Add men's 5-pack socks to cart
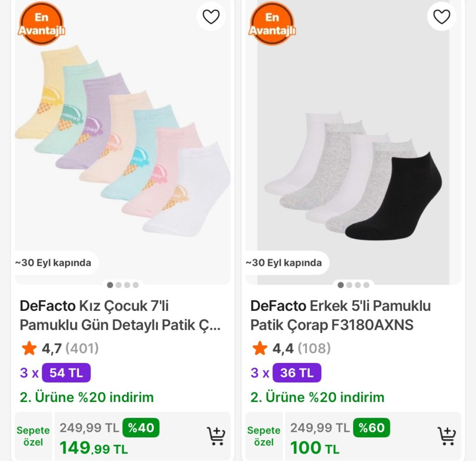The width and height of the screenshot is (476, 461). pos(447,436)
